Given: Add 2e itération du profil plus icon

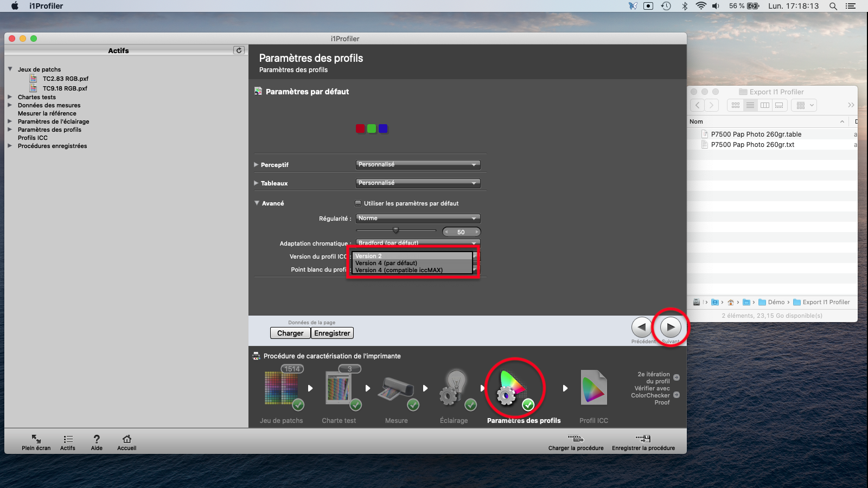Looking at the screenshot, I should [x=676, y=377].
